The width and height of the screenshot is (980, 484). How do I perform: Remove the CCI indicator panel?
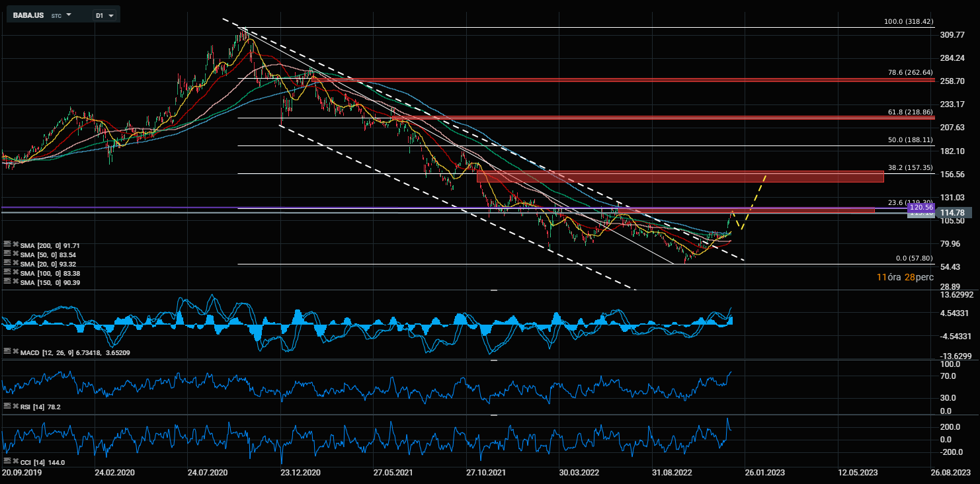15,462
